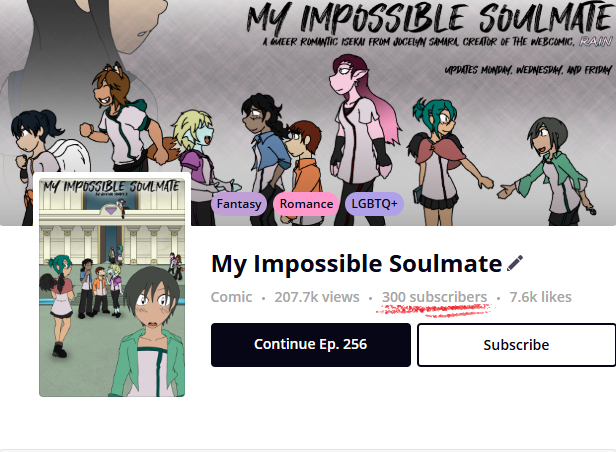616x452 pixels.
Task: Click the blonde blue-skinned character in banner
Action: click(200, 153)
